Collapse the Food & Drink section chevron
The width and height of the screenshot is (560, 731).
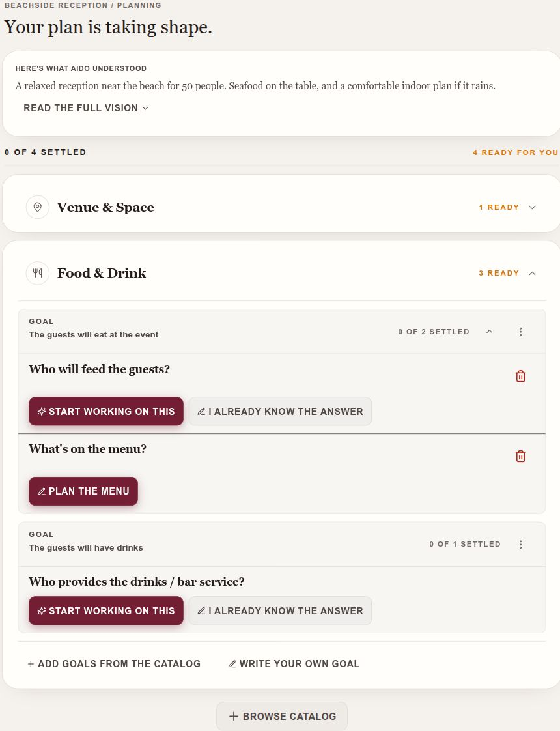tap(532, 273)
